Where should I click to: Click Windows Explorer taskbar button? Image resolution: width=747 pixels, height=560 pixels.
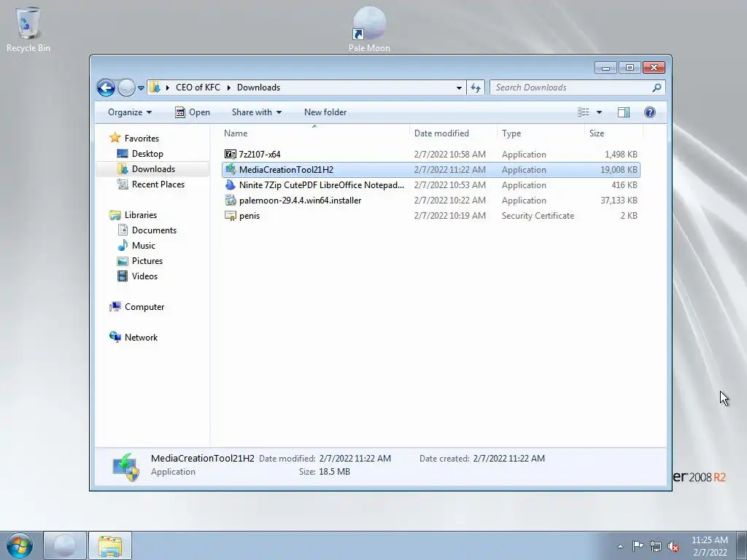pyautogui.click(x=110, y=545)
